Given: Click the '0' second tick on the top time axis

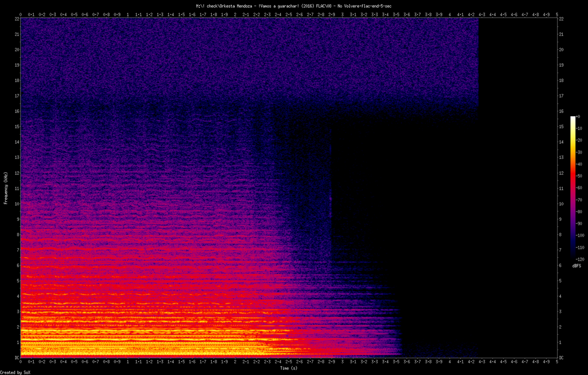Looking at the screenshot, I should (x=21, y=15).
